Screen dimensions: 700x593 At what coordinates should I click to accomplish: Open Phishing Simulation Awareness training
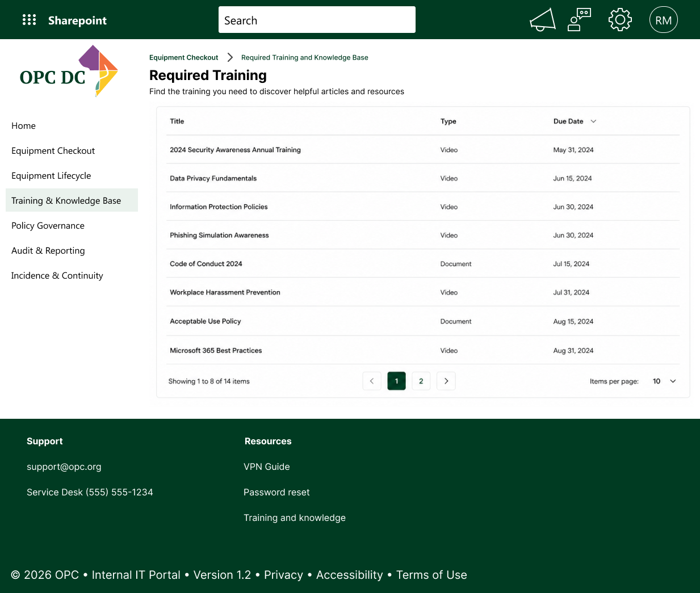(219, 235)
